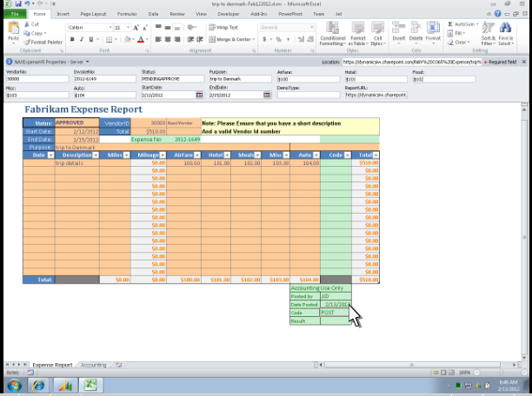The height and width of the screenshot is (396, 532).
Task: Open Format as Table gallery
Action: tap(358, 33)
